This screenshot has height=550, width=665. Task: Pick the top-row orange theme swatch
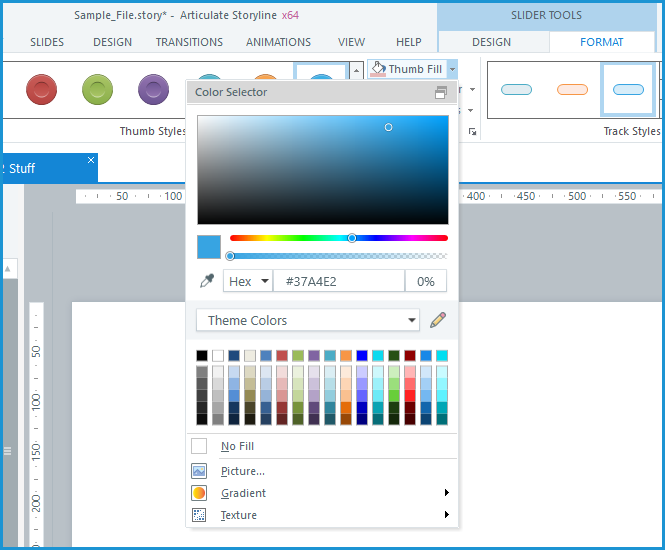click(x=346, y=355)
